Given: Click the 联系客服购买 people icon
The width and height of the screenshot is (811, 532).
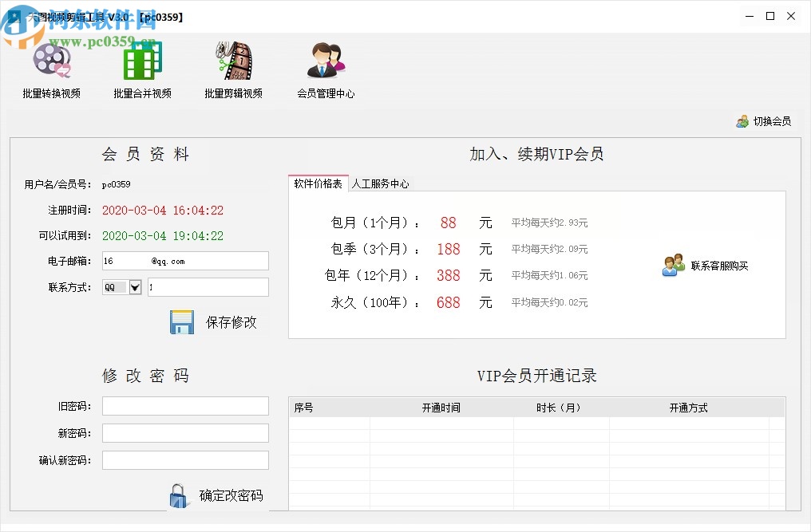Looking at the screenshot, I should click(674, 266).
